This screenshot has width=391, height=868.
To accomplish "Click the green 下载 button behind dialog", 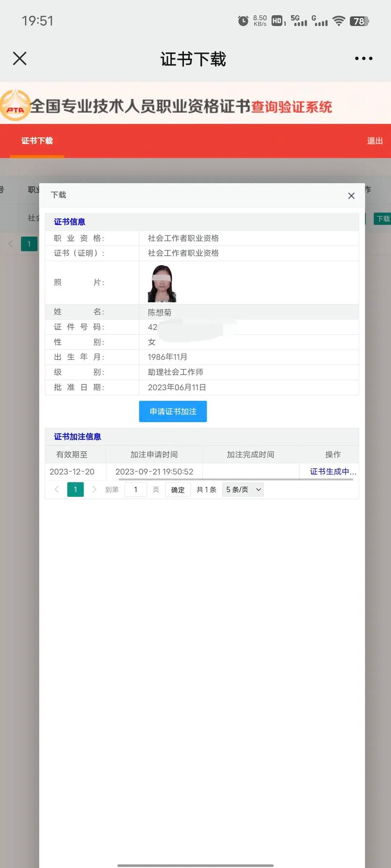I will pos(383,219).
